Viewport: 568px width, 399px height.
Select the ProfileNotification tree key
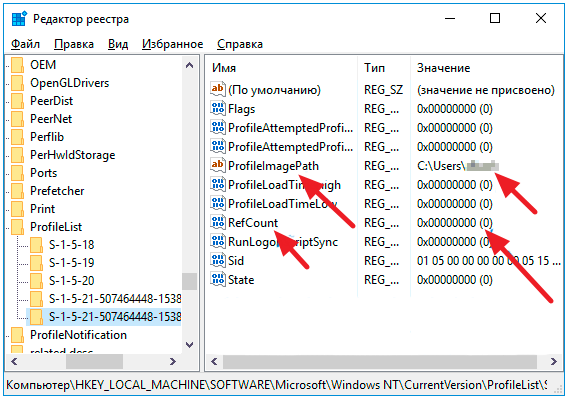point(78,335)
